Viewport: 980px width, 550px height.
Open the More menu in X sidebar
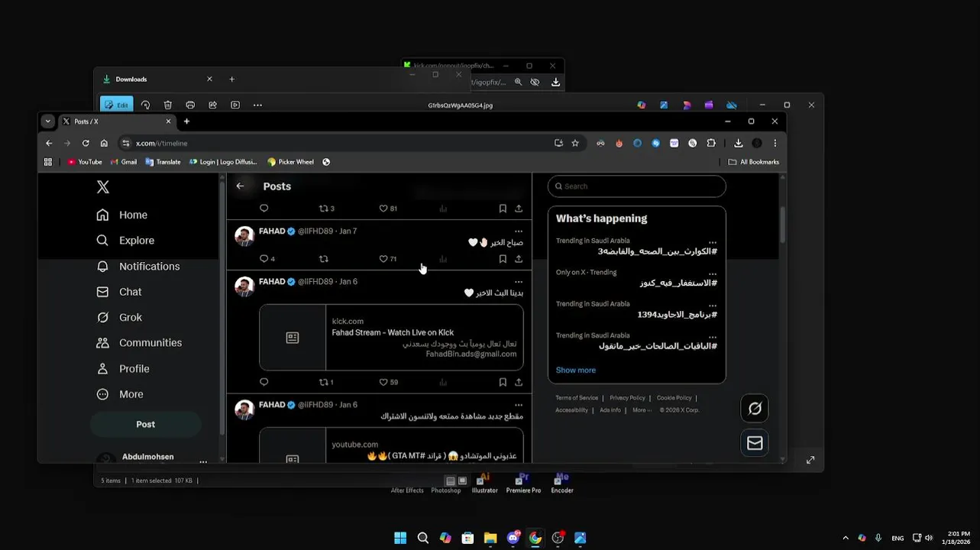pyautogui.click(x=120, y=394)
